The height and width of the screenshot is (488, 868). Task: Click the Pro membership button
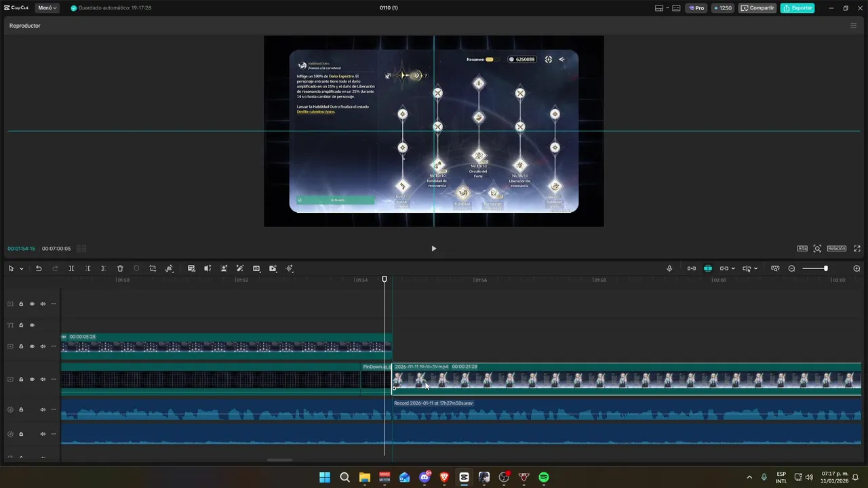click(696, 8)
